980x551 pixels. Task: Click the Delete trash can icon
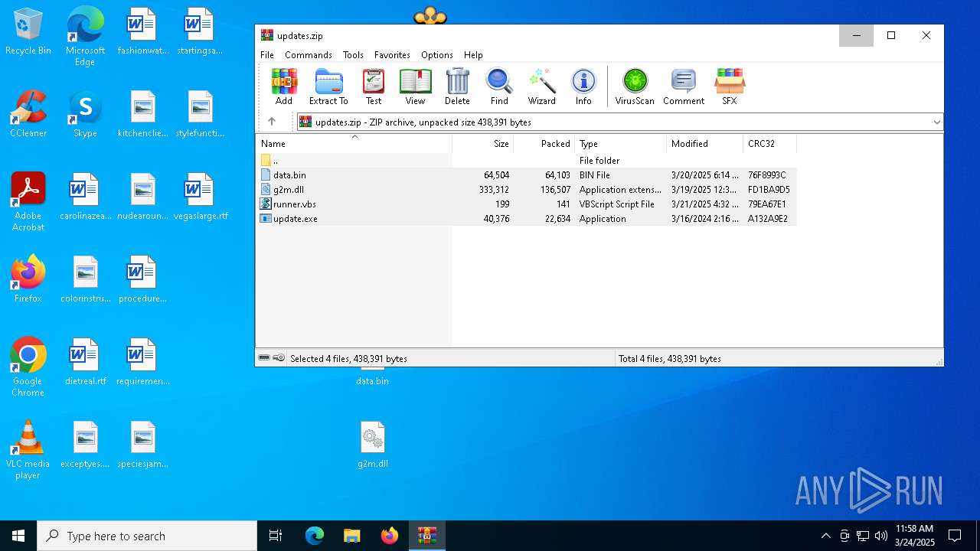click(457, 86)
